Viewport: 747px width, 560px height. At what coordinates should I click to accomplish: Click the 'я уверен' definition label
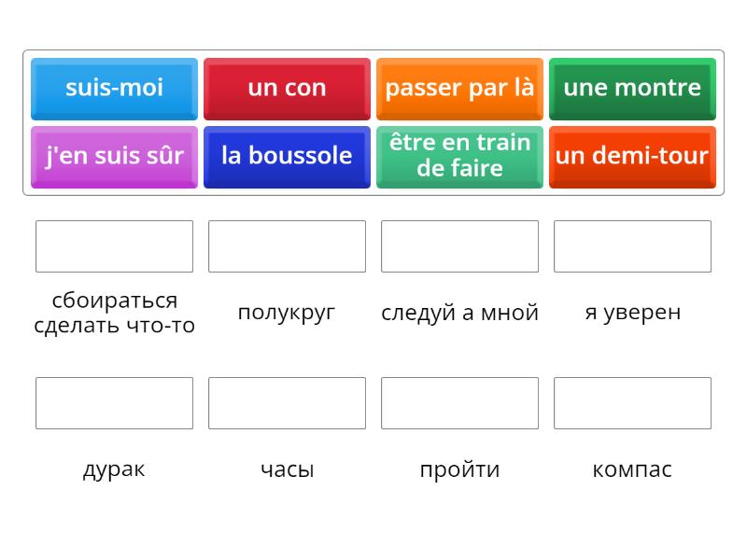click(632, 312)
